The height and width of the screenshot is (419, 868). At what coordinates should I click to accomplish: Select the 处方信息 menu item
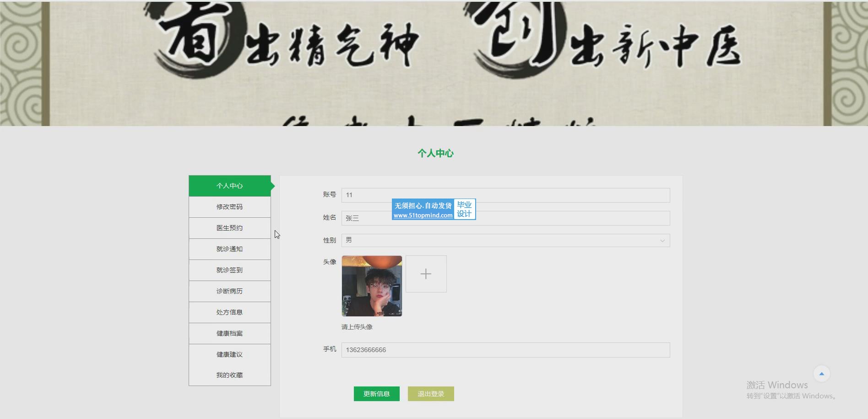230,312
